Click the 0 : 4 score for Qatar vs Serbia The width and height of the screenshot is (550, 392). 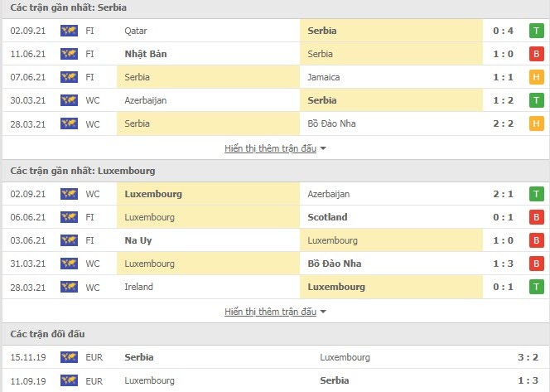point(503,31)
